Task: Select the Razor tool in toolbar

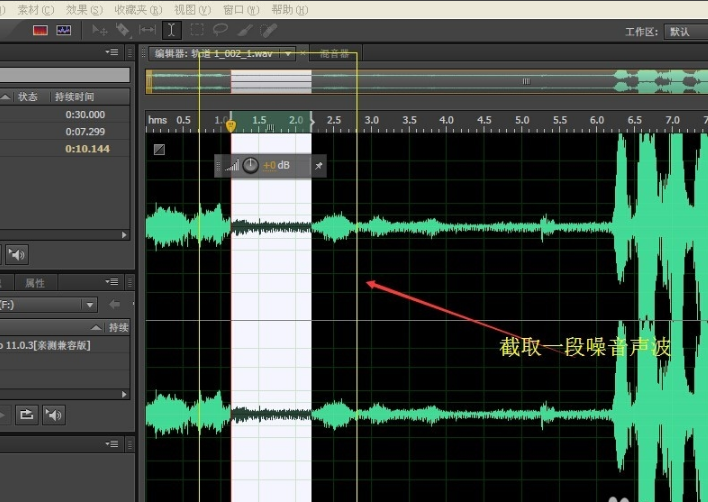Action: tap(124, 30)
